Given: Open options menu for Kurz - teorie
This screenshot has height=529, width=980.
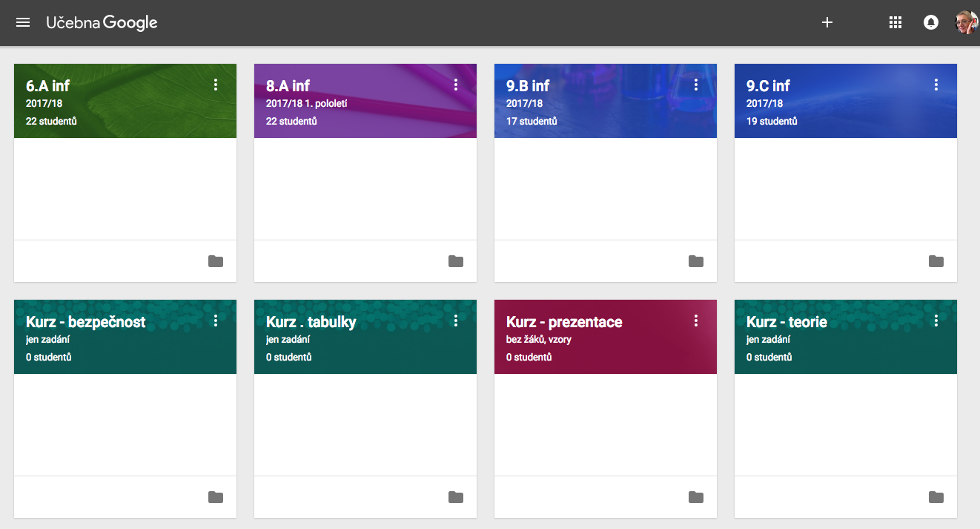Looking at the screenshot, I should tap(936, 321).
